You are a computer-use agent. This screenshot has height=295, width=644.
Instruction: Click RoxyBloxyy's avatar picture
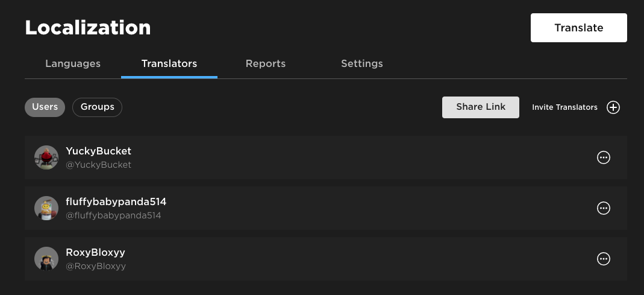point(46,259)
